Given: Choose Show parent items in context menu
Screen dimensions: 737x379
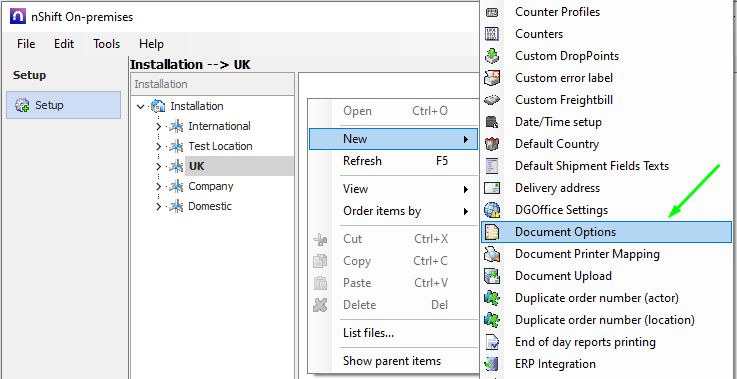Looking at the screenshot, I should point(393,361).
